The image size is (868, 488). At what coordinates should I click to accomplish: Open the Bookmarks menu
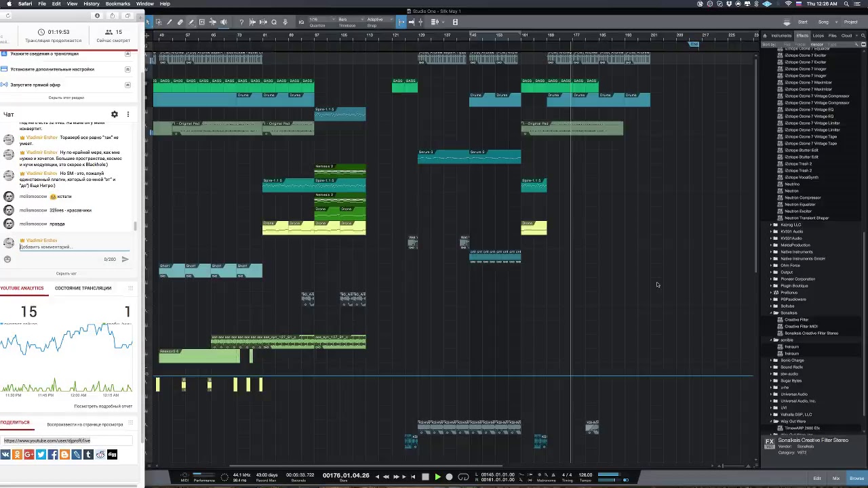[117, 3]
